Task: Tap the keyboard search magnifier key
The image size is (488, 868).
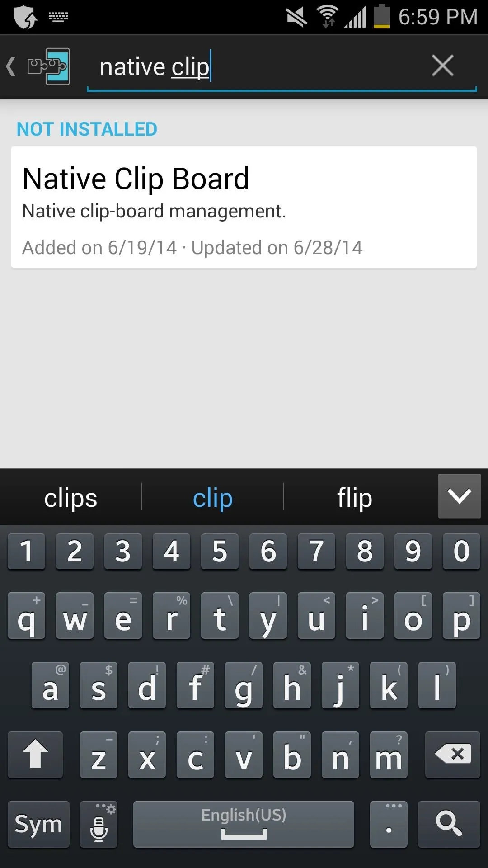Action: click(449, 824)
